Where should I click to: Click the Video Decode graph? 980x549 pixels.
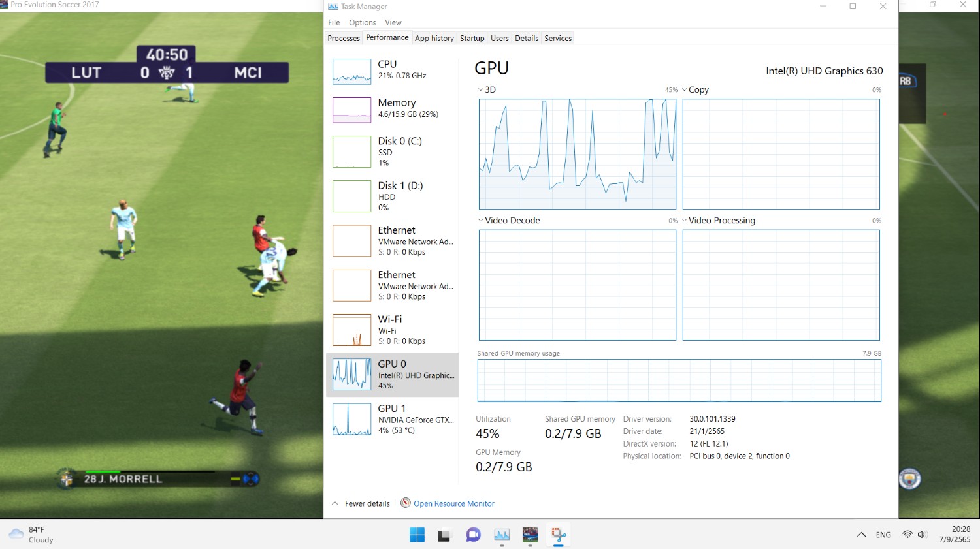click(x=578, y=285)
